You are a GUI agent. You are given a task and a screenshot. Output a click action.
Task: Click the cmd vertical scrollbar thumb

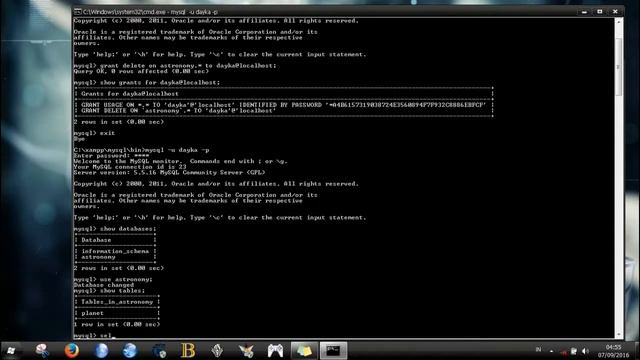(618, 67)
